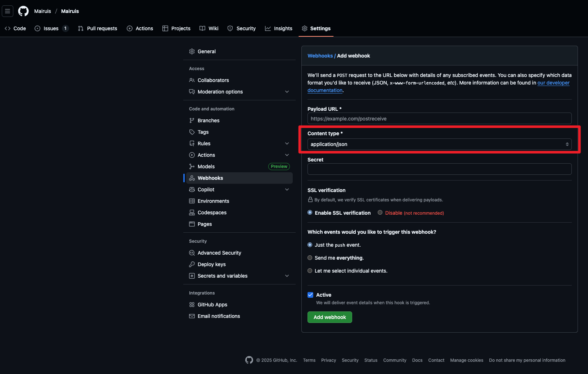Choose the Send me everything option
The width and height of the screenshot is (588, 374).
(310, 258)
